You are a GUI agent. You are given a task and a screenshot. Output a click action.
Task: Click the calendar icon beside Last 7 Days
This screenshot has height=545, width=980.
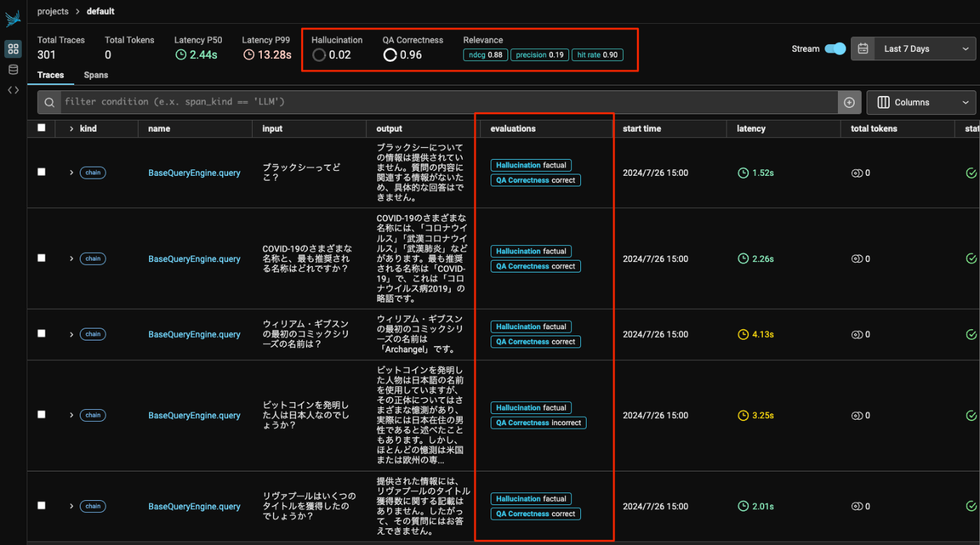coord(863,49)
